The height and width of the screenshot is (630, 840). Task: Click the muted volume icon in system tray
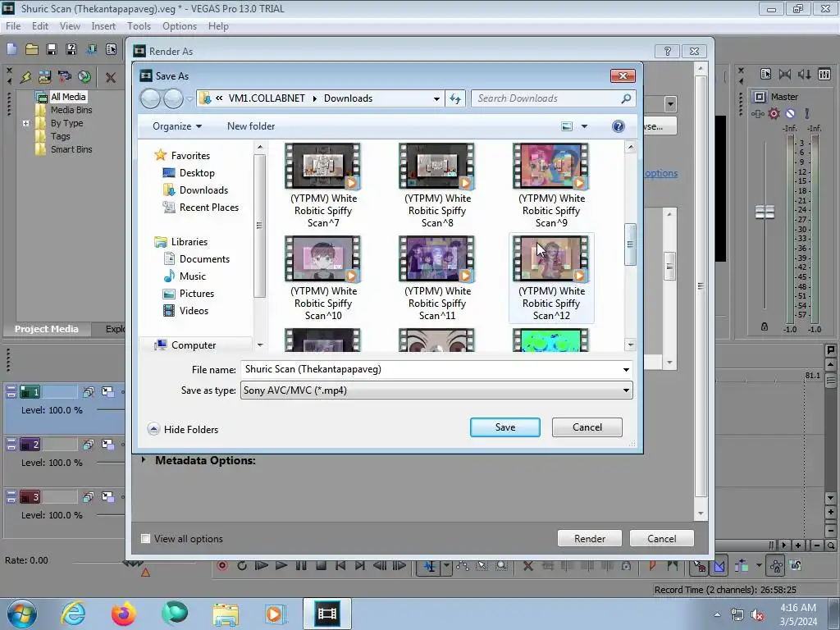[757, 615]
